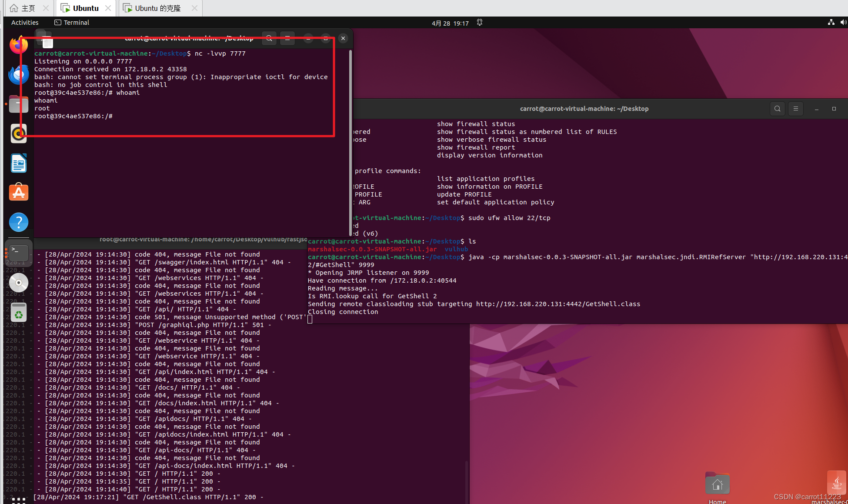Open the Activities overview
Image resolution: width=848 pixels, height=504 pixels.
click(x=25, y=23)
